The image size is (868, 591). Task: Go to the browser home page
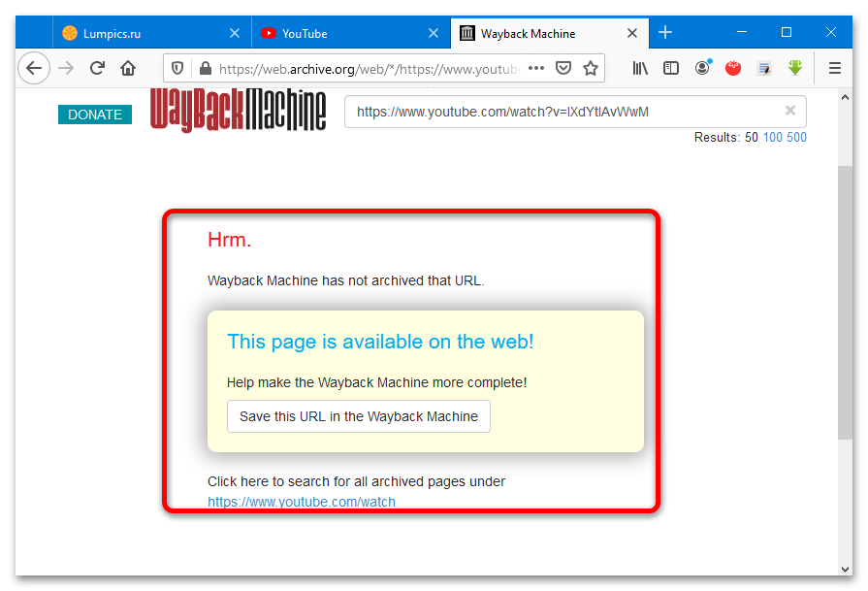point(128,68)
